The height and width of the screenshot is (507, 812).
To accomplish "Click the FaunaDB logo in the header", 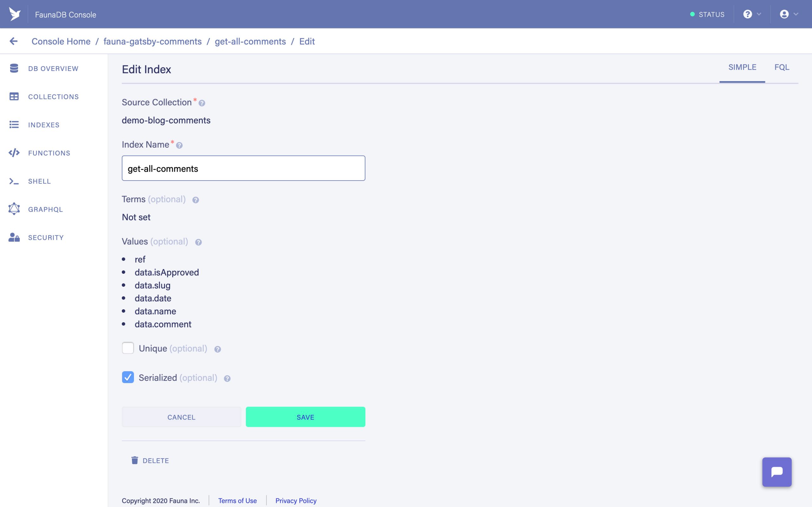I will click(x=14, y=14).
